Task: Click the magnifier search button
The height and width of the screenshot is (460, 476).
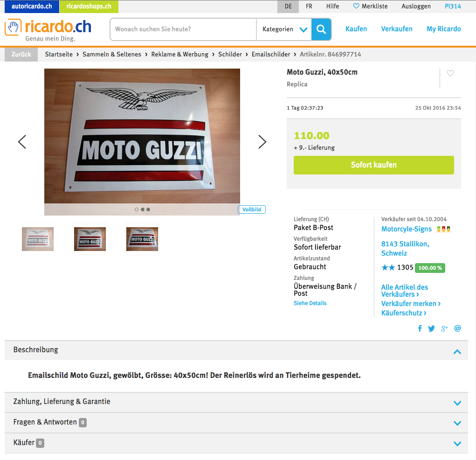Action: click(x=321, y=29)
